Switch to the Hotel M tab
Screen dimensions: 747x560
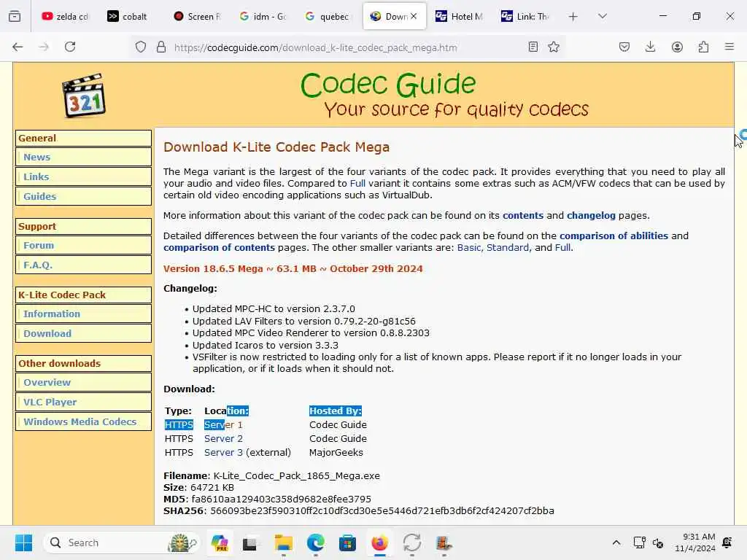pyautogui.click(x=460, y=17)
